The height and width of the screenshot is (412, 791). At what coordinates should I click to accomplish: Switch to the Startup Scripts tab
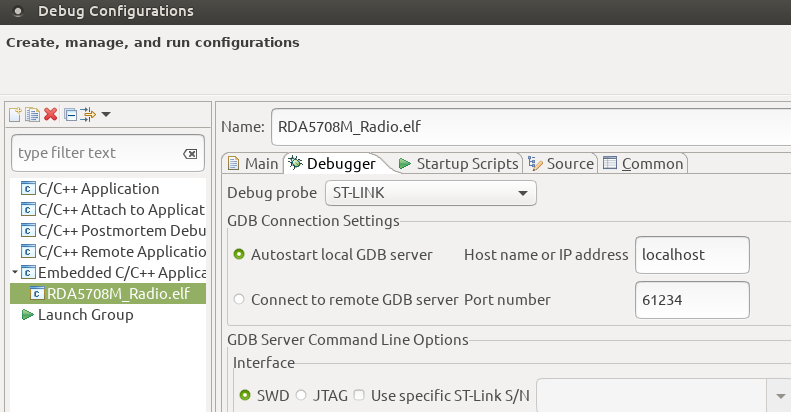pos(458,163)
